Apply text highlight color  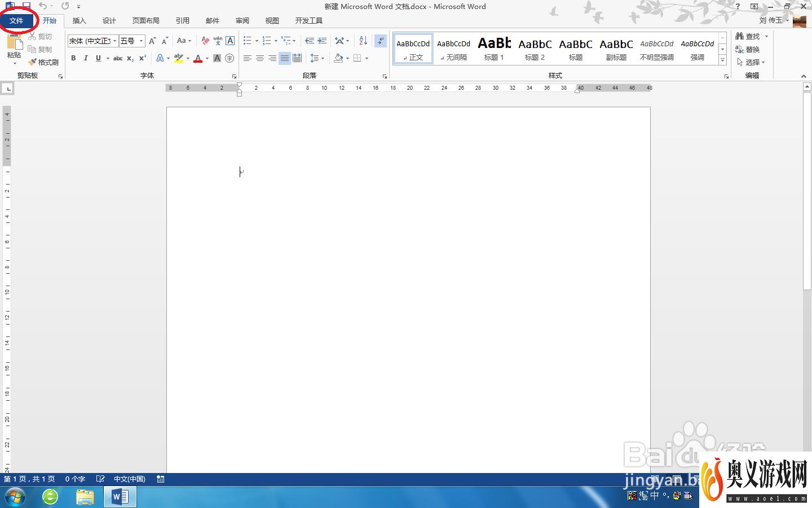179,58
